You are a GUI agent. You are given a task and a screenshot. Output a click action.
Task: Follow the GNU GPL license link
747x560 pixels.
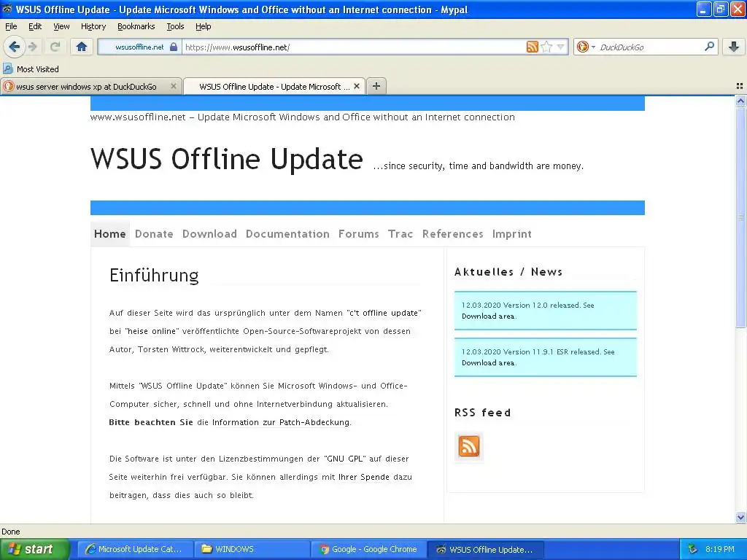point(344,459)
